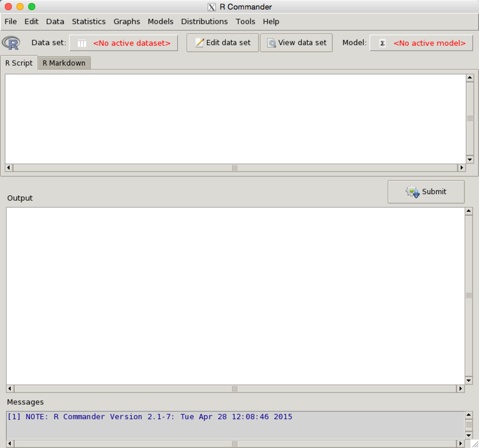
Task: Click the Output pane horizontal scrollbar thumb
Action: [x=235, y=389]
